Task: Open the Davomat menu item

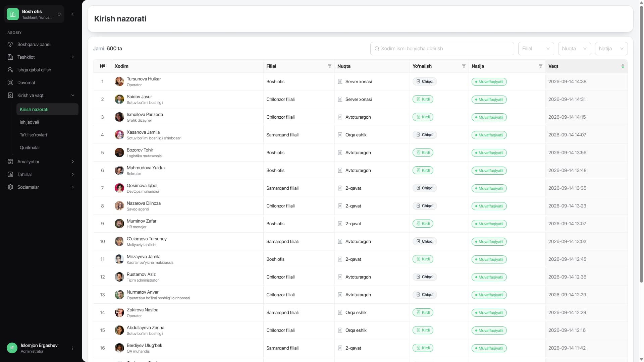Action: tap(41, 82)
